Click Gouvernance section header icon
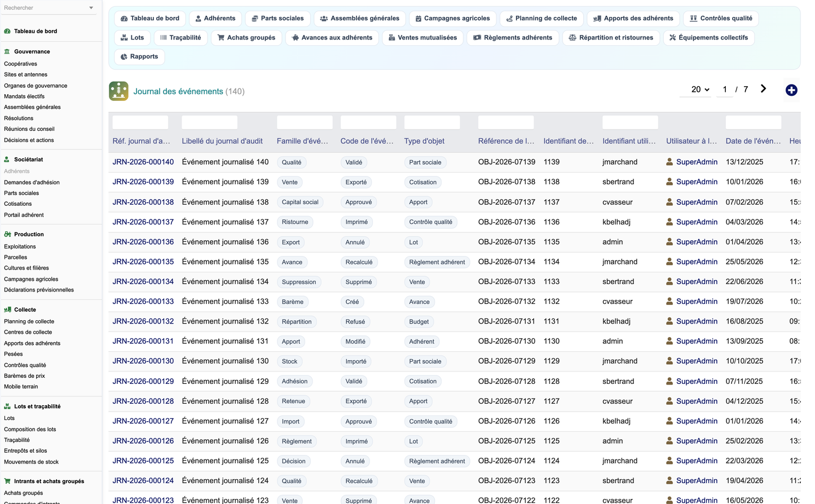The height and width of the screenshot is (504, 815). (7, 51)
